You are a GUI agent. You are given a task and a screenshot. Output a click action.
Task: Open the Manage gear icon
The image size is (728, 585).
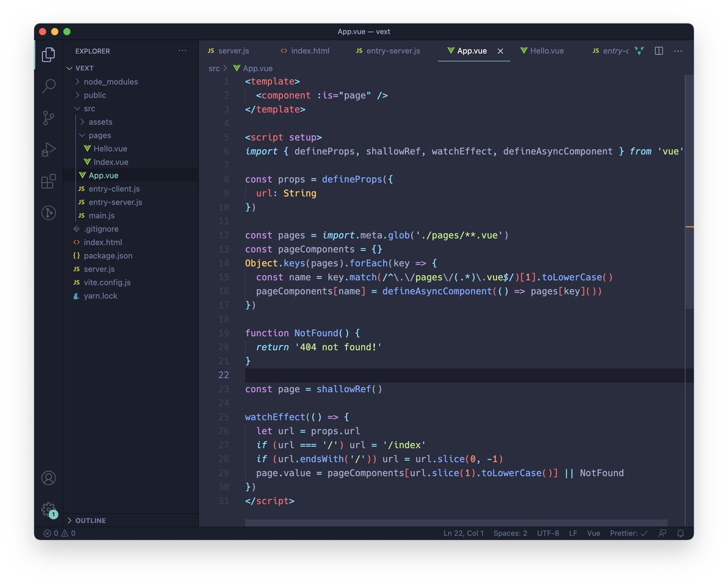click(49, 509)
